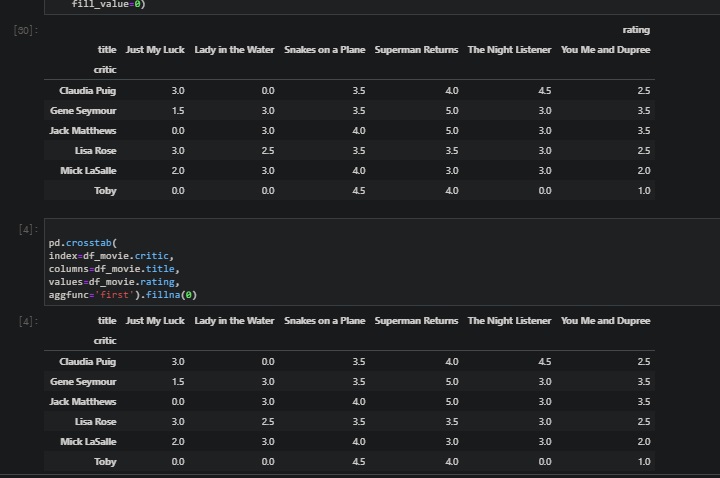Viewport: 720px width, 478px height.
Task: Click 'Lady in the Water' header in output 30
Action: [x=234, y=50]
